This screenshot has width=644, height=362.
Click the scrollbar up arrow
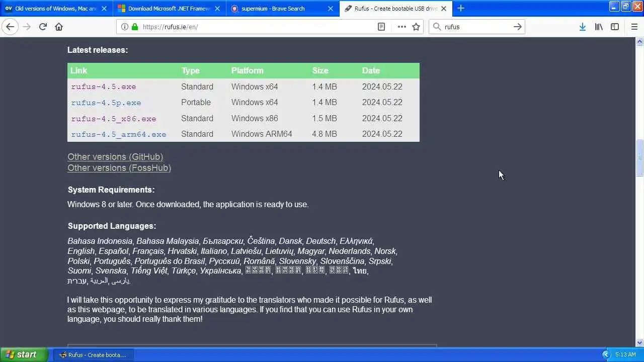[x=639, y=41]
